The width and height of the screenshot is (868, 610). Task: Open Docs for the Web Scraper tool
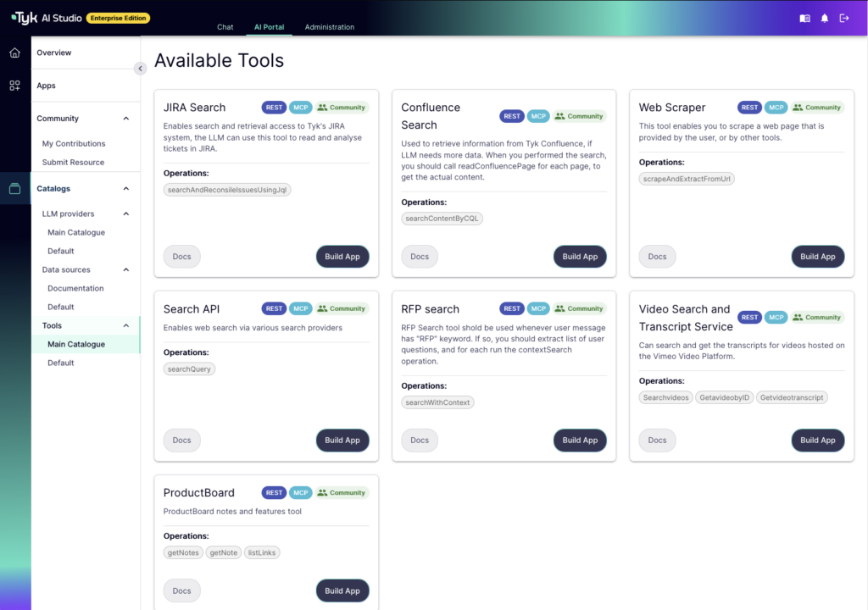click(657, 257)
